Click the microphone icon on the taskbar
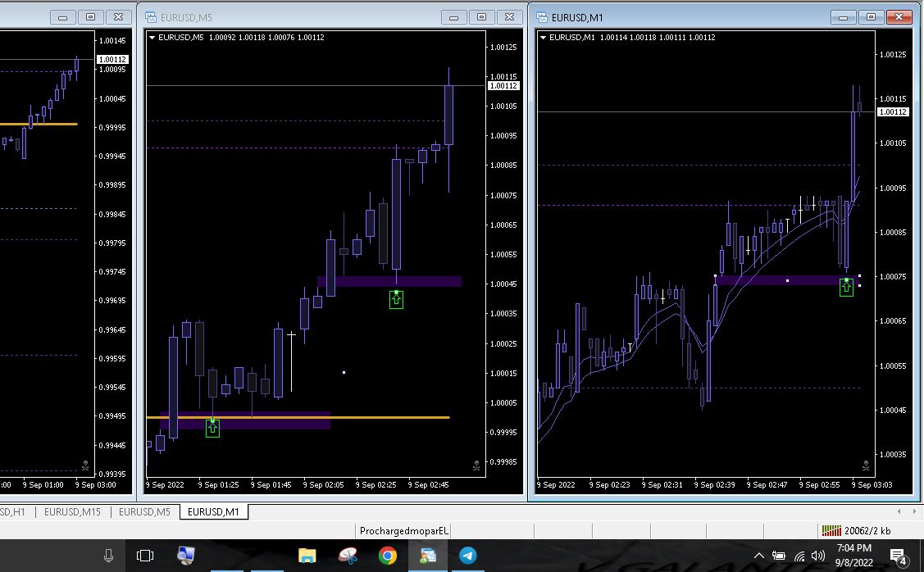The width and height of the screenshot is (924, 572). tap(108, 556)
